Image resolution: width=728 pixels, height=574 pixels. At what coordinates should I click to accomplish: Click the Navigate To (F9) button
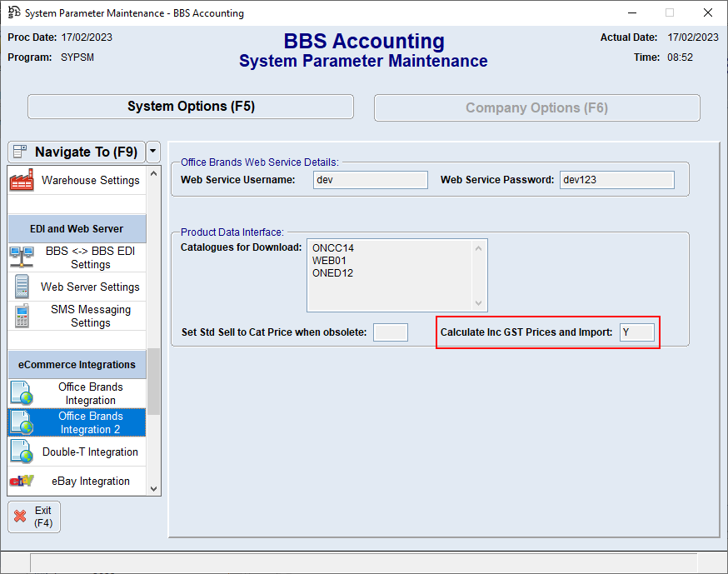coord(76,152)
